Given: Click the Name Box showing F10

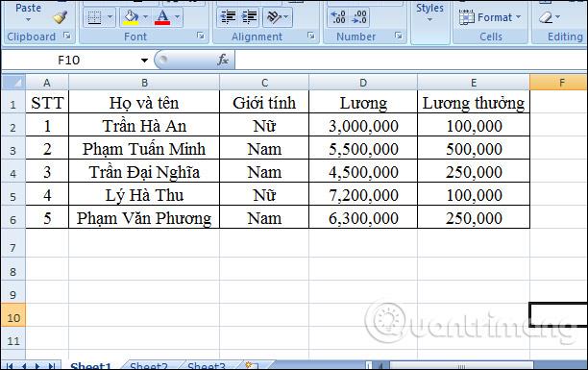Looking at the screenshot, I should (x=70, y=60).
